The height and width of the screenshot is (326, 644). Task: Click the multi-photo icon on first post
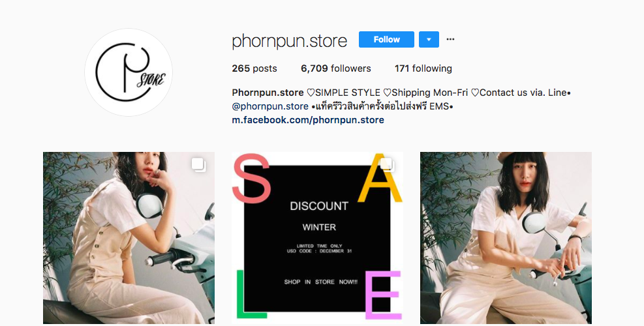199,165
